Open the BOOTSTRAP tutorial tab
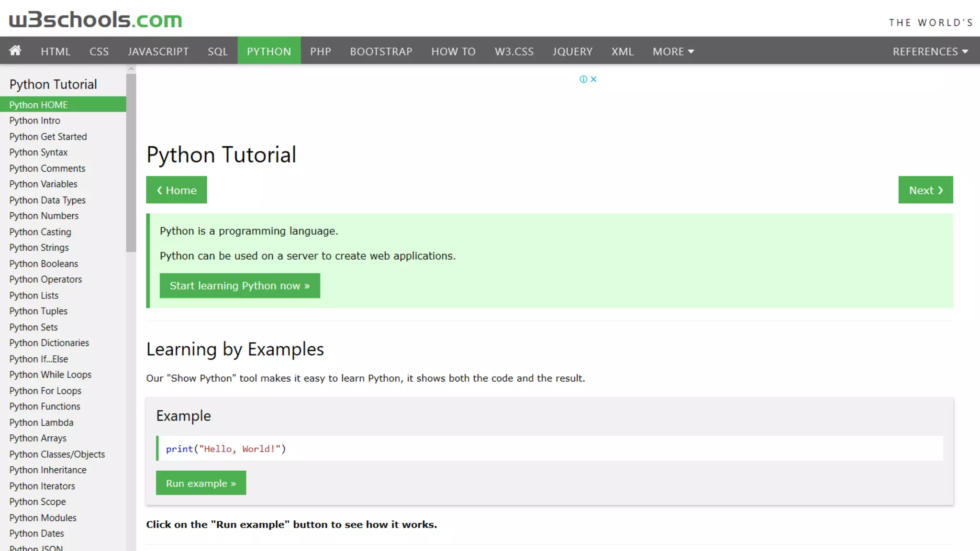The width and height of the screenshot is (980, 551). 381,51
